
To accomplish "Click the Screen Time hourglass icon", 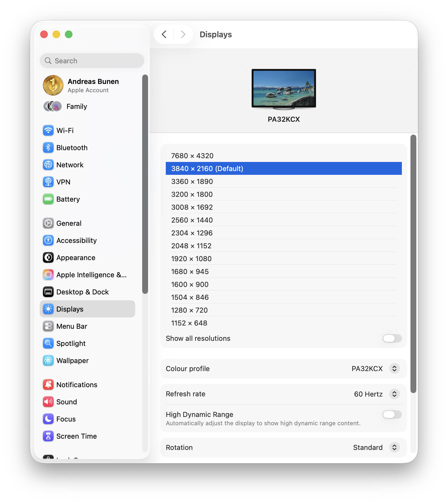I will pyautogui.click(x=48, y=436).
